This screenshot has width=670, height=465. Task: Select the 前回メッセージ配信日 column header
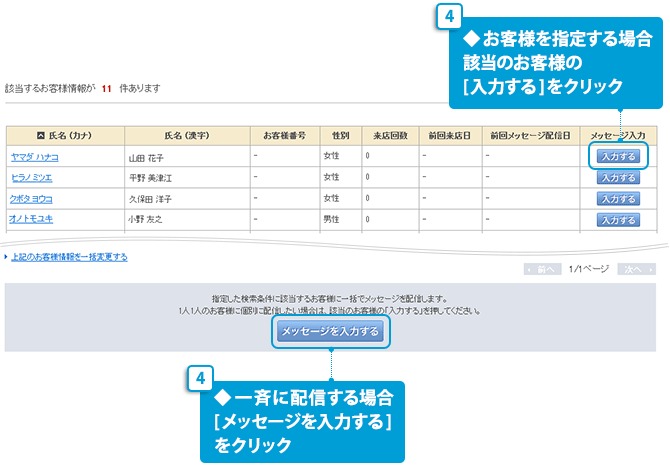pyautogui.click(x=531, y=135)
